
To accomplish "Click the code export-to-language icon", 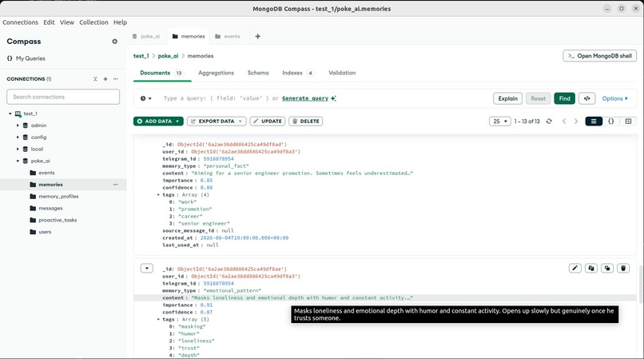I will coord(587,98).
